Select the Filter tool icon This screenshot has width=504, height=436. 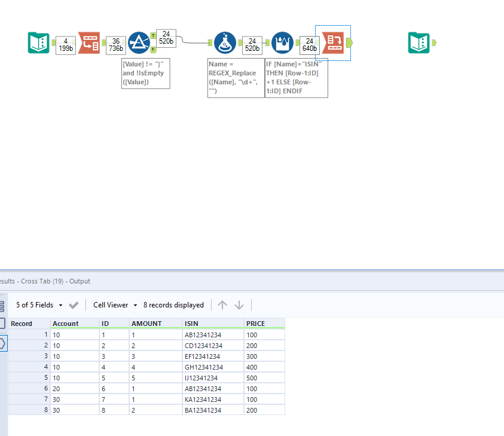(139, 42)
